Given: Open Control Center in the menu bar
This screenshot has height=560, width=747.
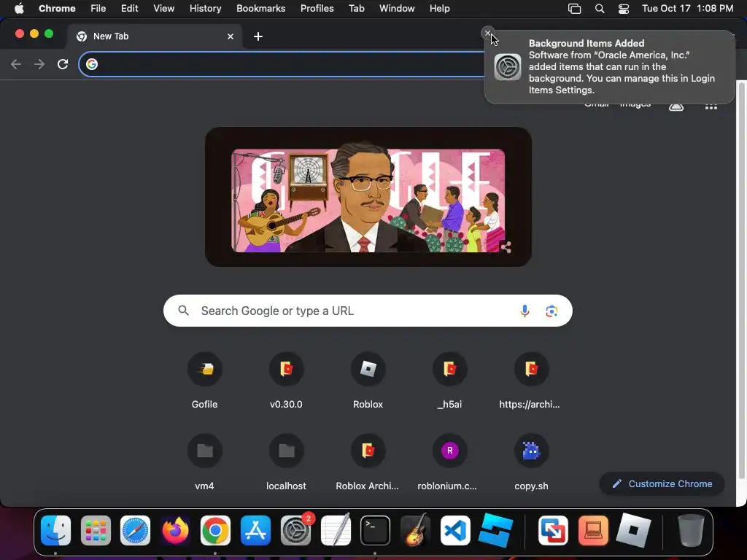Looking at the screenshot, I should coord(624,9).
